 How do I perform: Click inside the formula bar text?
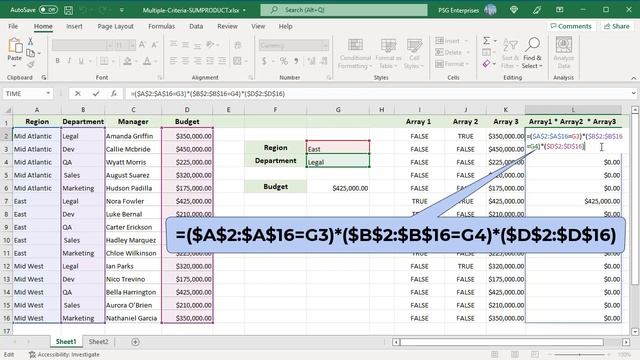point(207,94)
